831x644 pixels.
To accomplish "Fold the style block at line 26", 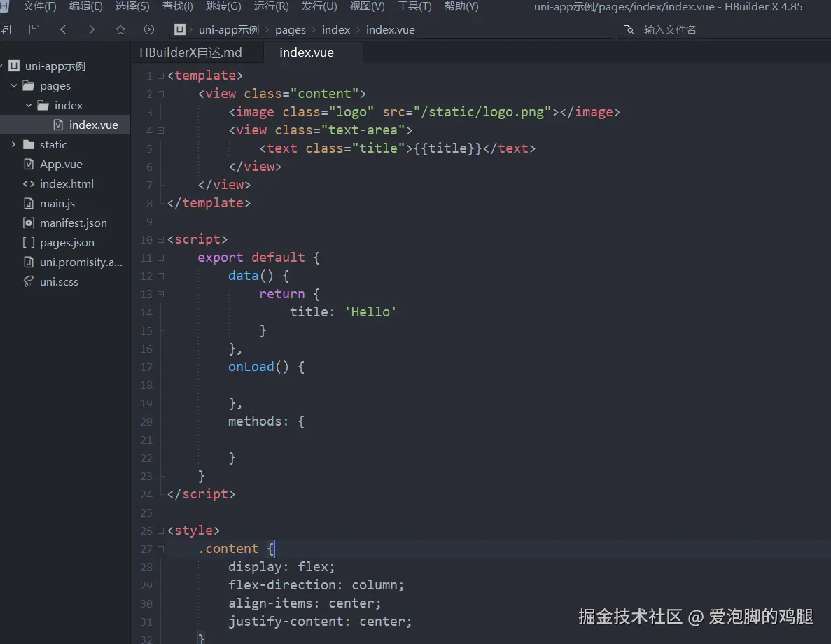I will tap(160, 531).
